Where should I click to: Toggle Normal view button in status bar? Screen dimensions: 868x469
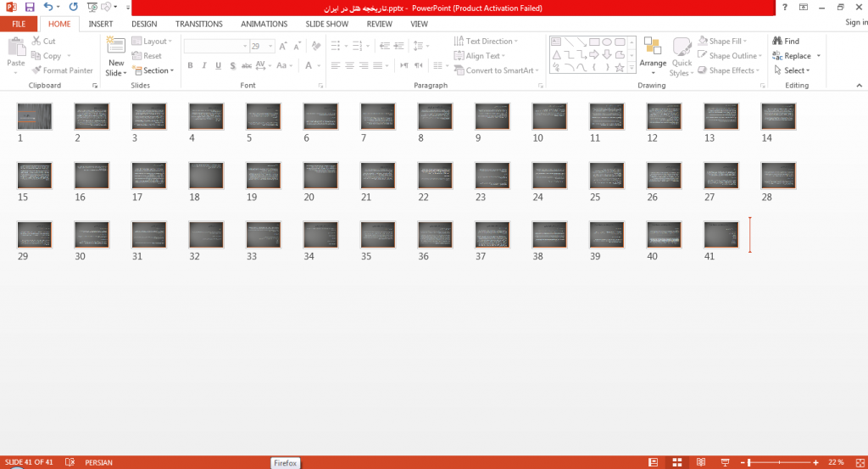[x=654, y=462]
